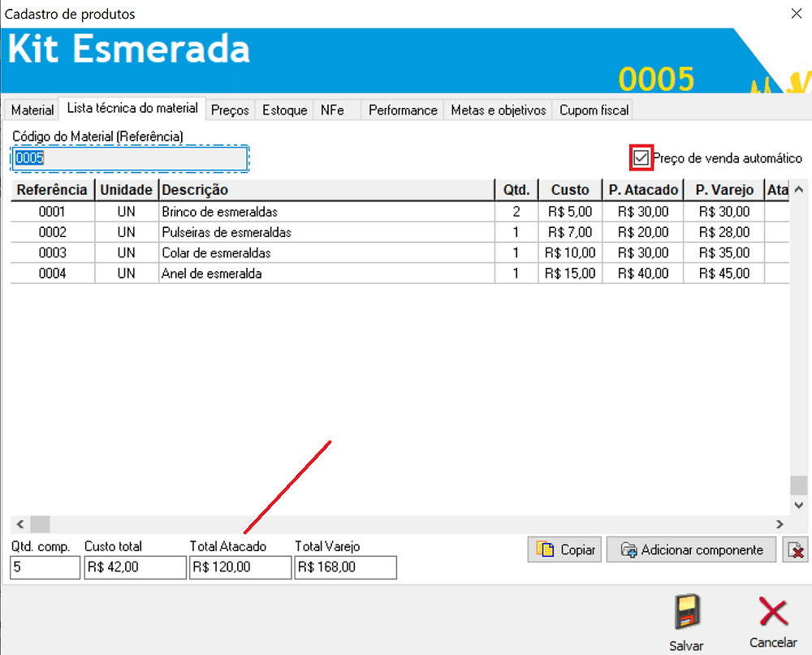Click the vertical scrollbar thumb
The width and height of the screenshot is (812, 655).
tap(798, 485)
